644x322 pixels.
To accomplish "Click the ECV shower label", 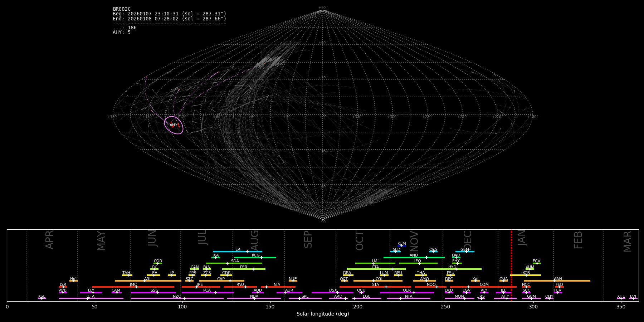I will (x=536, y=261).
